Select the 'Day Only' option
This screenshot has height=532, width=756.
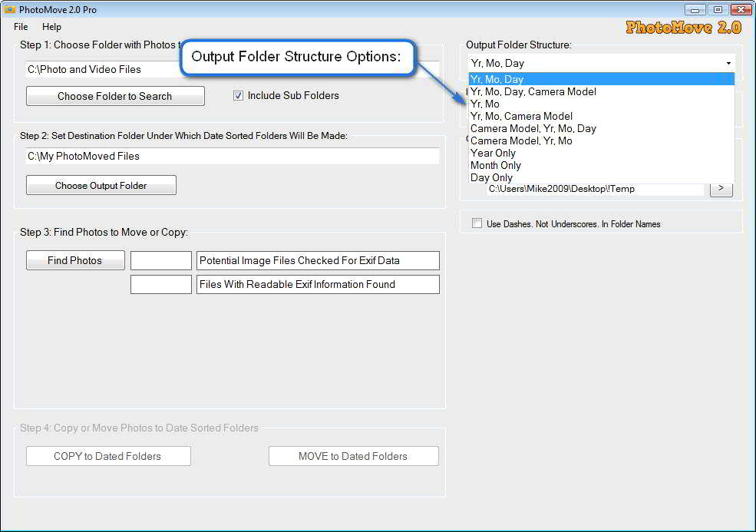[601, 177]
